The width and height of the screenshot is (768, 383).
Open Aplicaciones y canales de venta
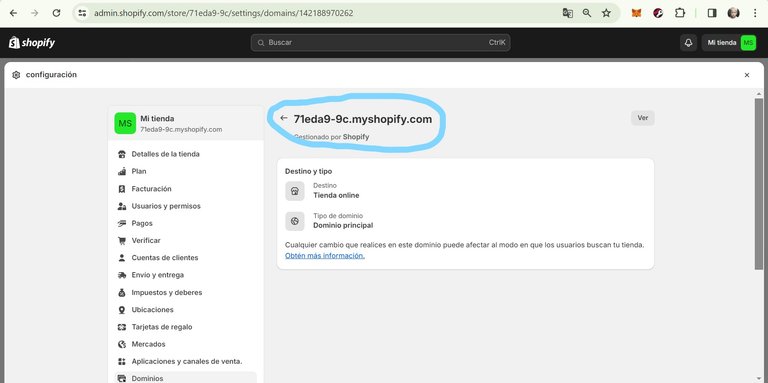pyautogui.click(x=186, y=361)
